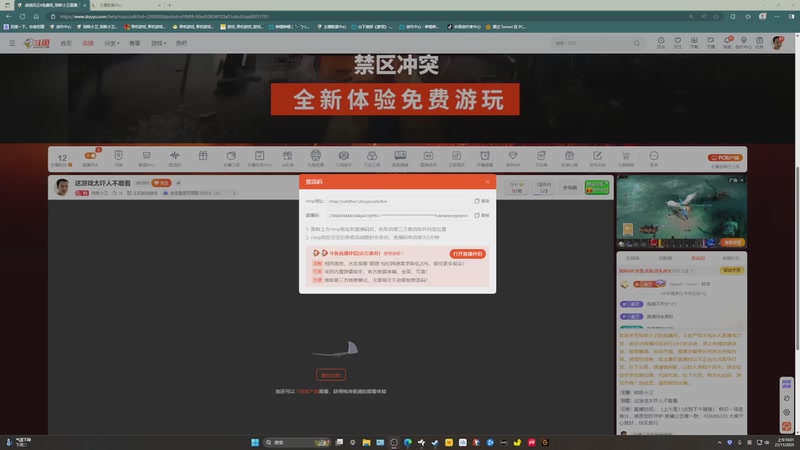Open Microsoft Edge from the taskbar
This screenshot has height=450, width=800.
[x=408, y=442]
